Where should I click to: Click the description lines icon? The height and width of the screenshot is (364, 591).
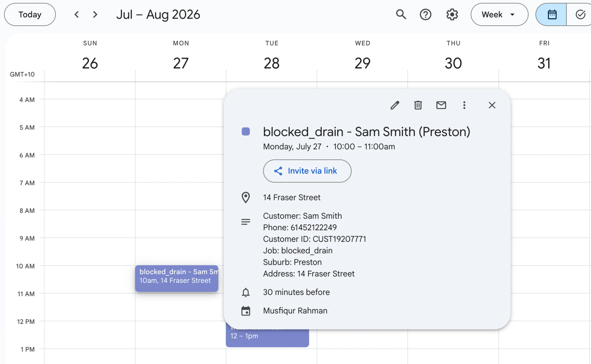pos(246,222)
